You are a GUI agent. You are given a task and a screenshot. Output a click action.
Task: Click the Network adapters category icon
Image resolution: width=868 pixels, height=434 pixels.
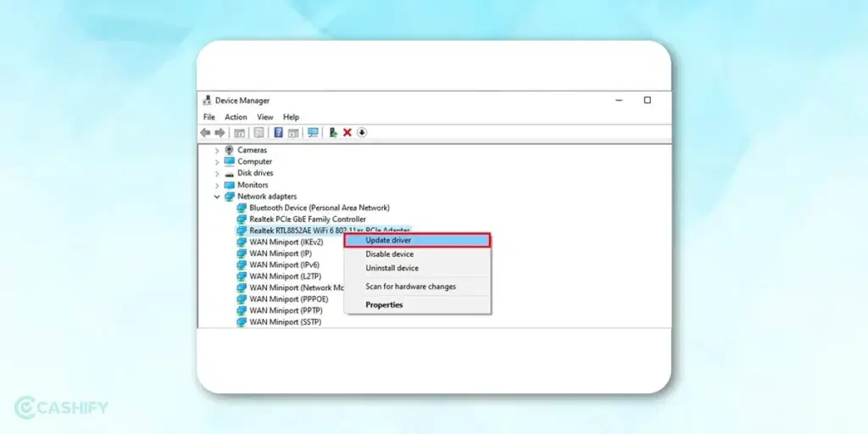click(230, 197)
